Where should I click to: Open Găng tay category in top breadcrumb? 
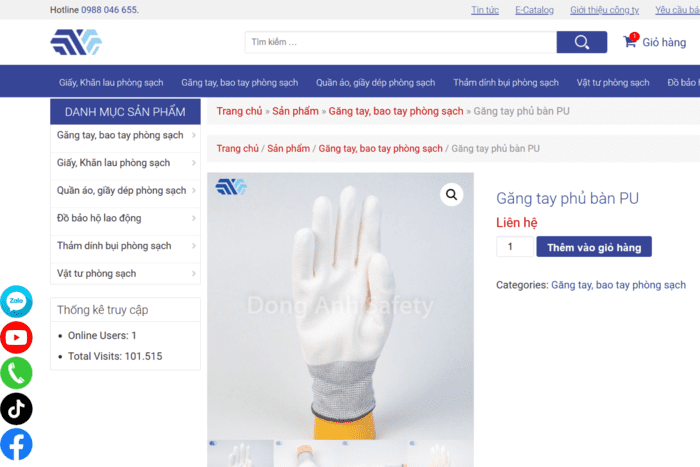click(x=396, y=111)
